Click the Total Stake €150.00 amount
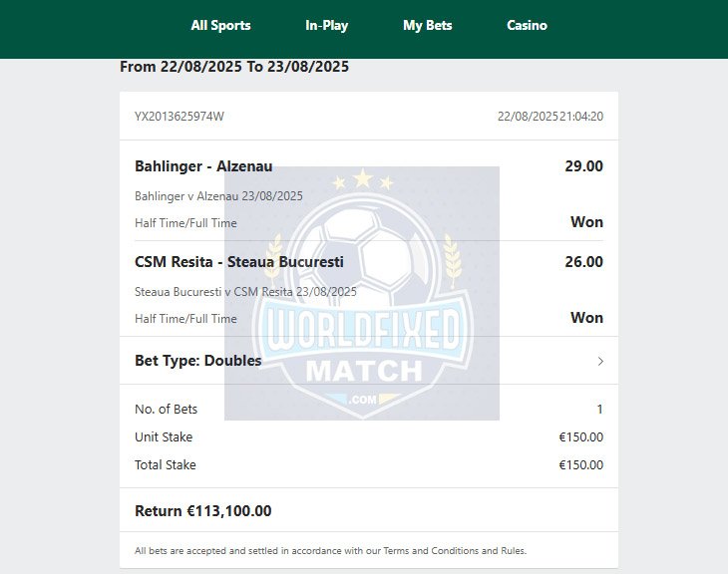This screenshot has width=728, height=574. 580,465
